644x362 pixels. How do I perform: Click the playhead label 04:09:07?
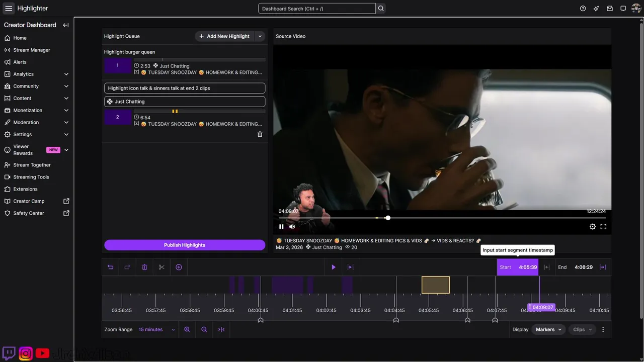(541, 307)
